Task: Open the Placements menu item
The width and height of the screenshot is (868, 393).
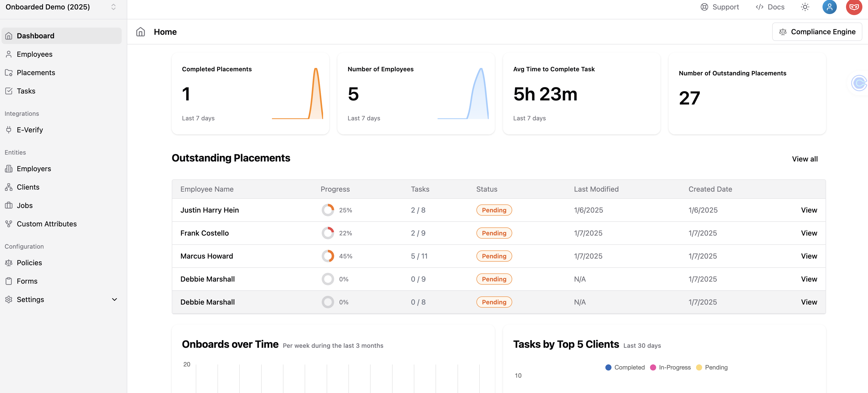Action: point(36,73)
